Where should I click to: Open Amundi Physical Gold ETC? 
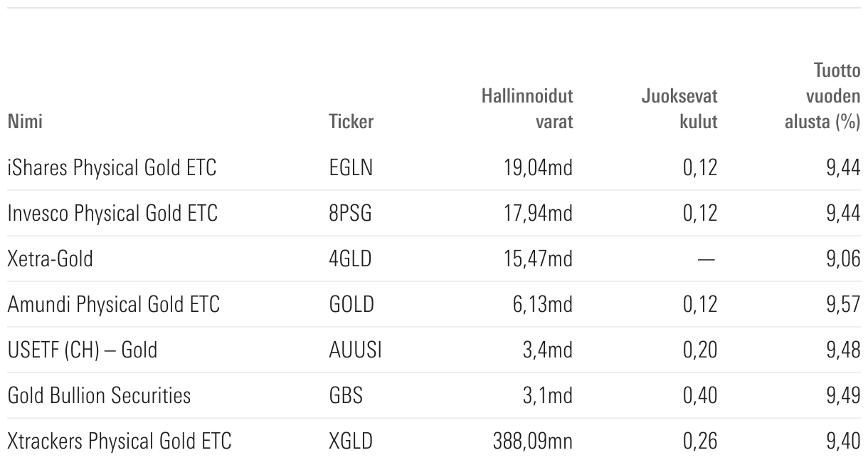click(114, 304)
